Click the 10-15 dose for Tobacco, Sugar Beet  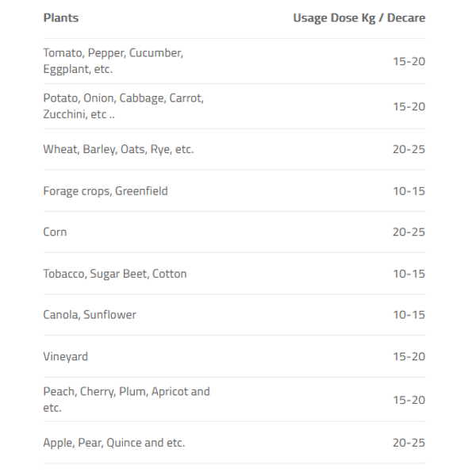tap(409, 274)
